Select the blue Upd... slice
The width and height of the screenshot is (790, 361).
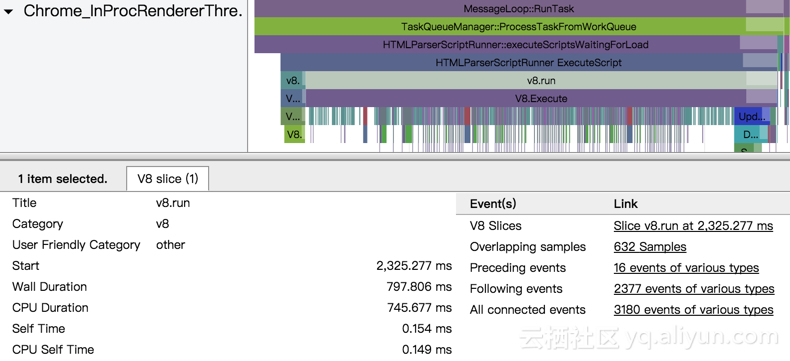752,117
